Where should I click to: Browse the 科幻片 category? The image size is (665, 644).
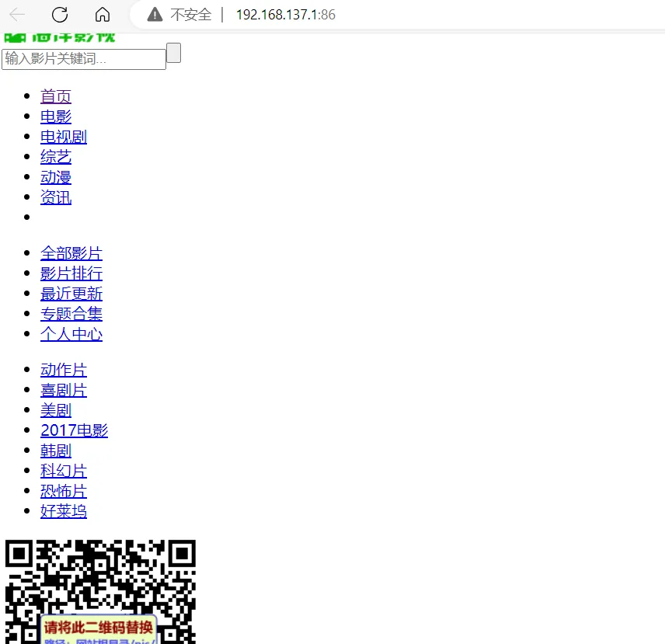64,470
